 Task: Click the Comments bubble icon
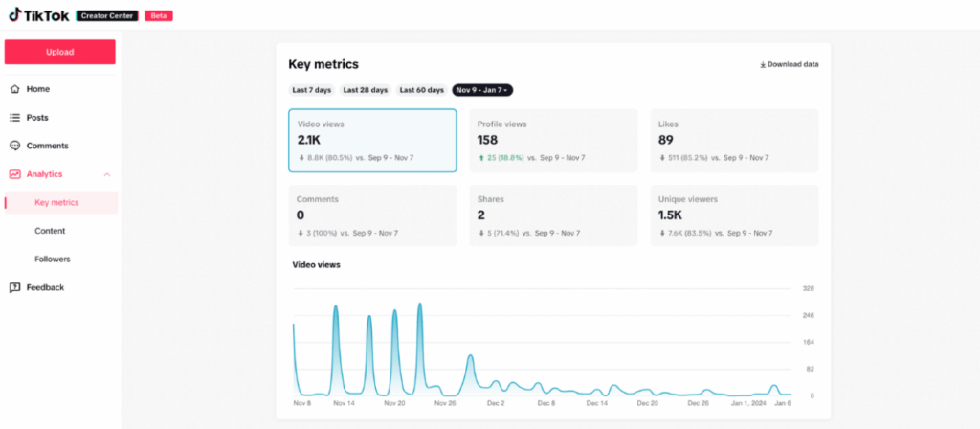pyautogui.click(x=14, y=146)
